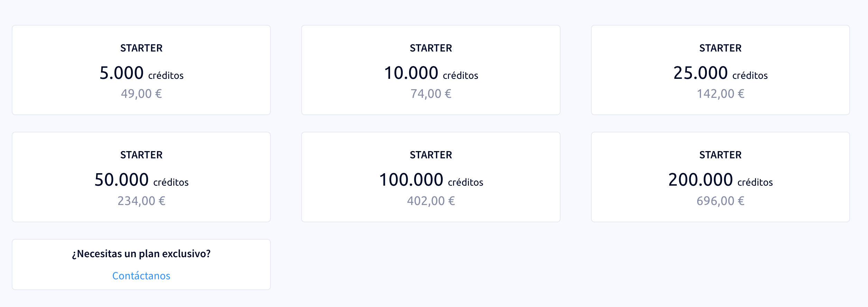868x307 pixels.
Task: Click the 402,00 € price label
Action: (431, 201)
